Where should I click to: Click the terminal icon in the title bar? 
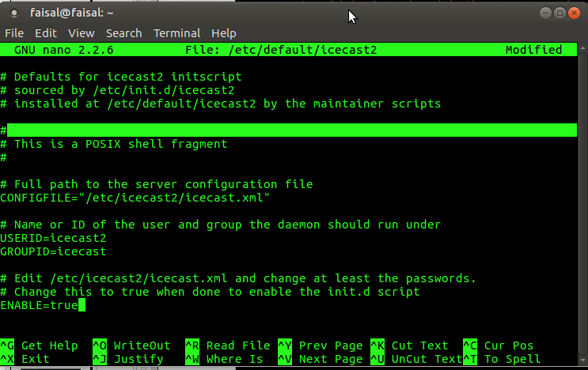(x=12, y=13)
